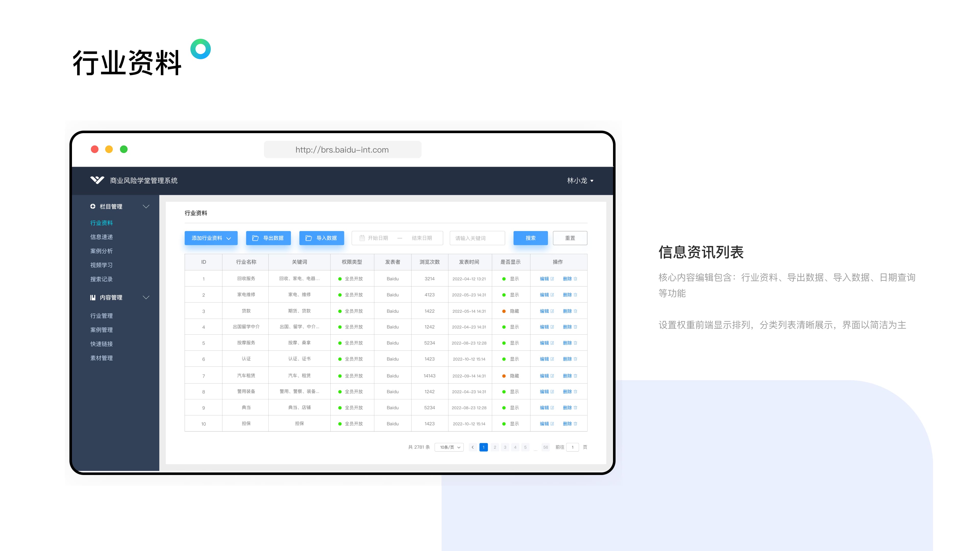This screenshot has width=980, height=551.
Task: Open 案例管理 in sidebar menu
Action: point(101,330)
